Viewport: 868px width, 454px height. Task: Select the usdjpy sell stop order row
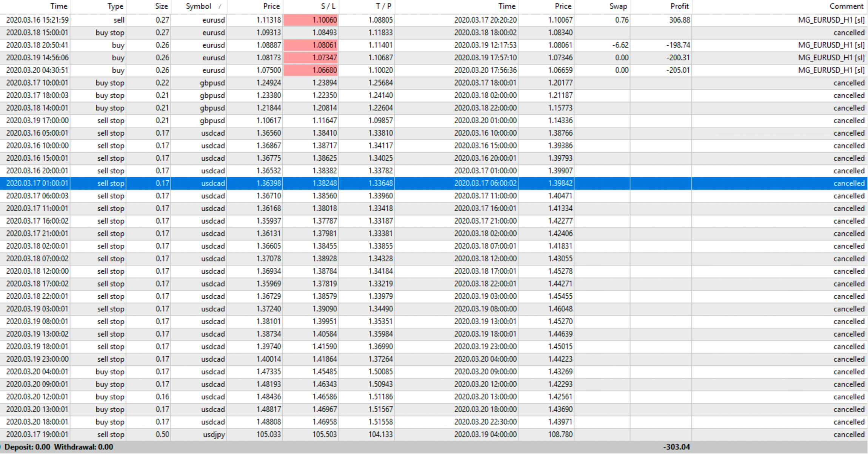point(214,434)
